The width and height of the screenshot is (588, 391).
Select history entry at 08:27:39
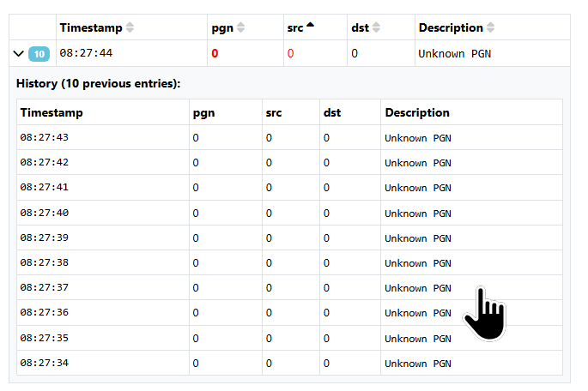[x=45, y=238]
